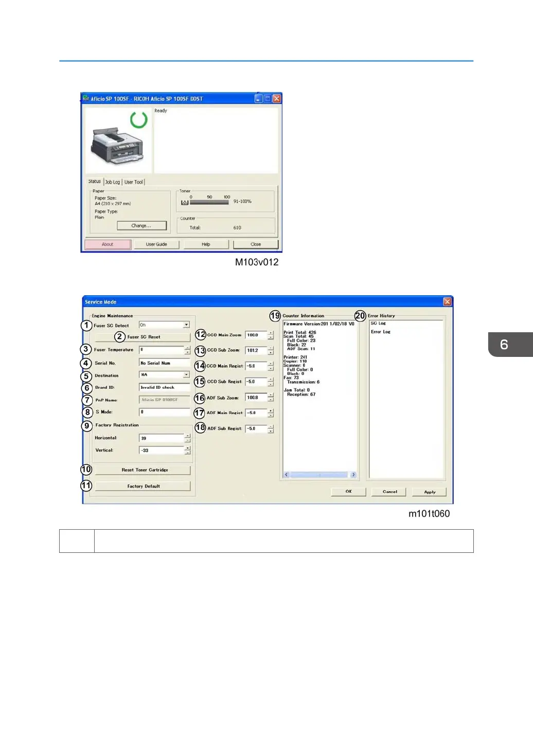Click the ADF Sub Zoom spinner arrows
This screenshot has width=533, height=756.
coord(271,398)
